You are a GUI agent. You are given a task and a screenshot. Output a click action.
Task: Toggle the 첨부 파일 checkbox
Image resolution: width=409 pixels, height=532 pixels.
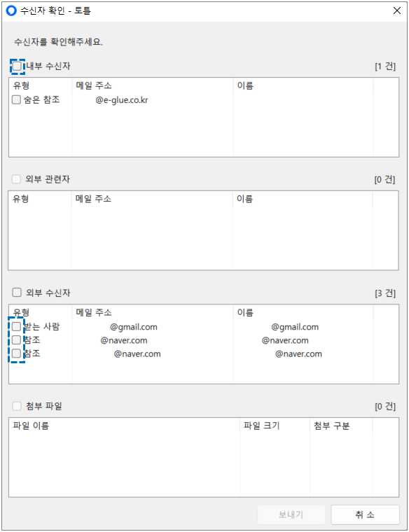17,406
